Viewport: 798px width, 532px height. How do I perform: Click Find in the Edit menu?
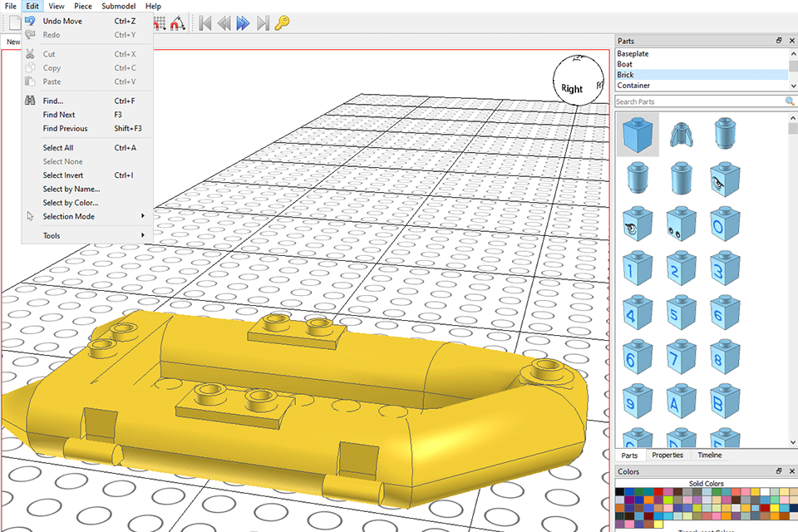click(x=53, y=101)
